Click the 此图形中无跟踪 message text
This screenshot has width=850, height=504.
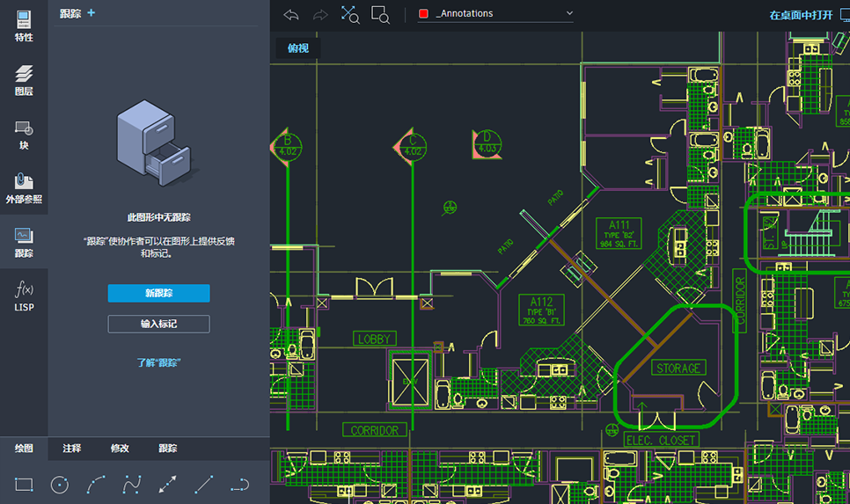click(159, 217)
